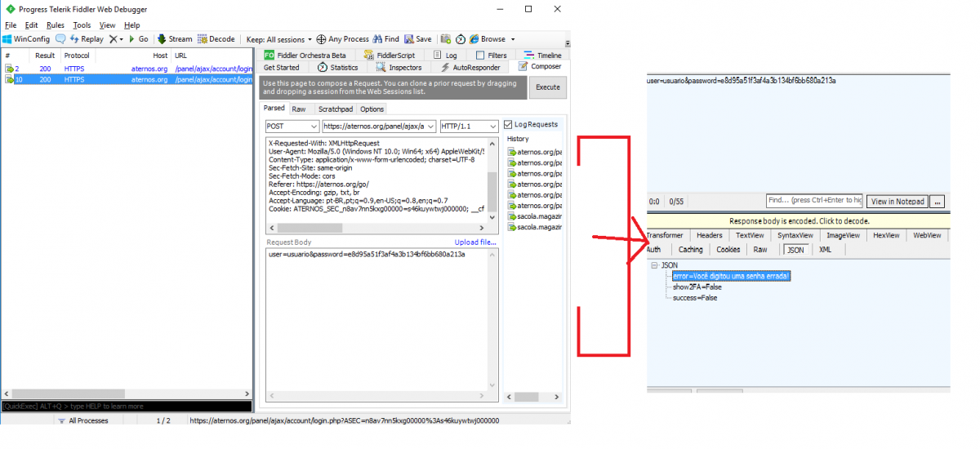Click the screenshot camera toolbar icon
980x449 pixels.
coord(446,39)
